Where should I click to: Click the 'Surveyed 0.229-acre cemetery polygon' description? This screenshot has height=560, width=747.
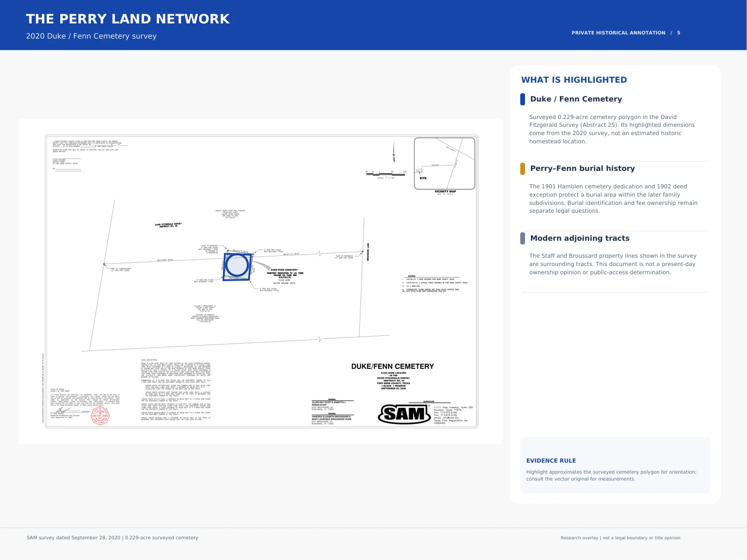point(612,129)
